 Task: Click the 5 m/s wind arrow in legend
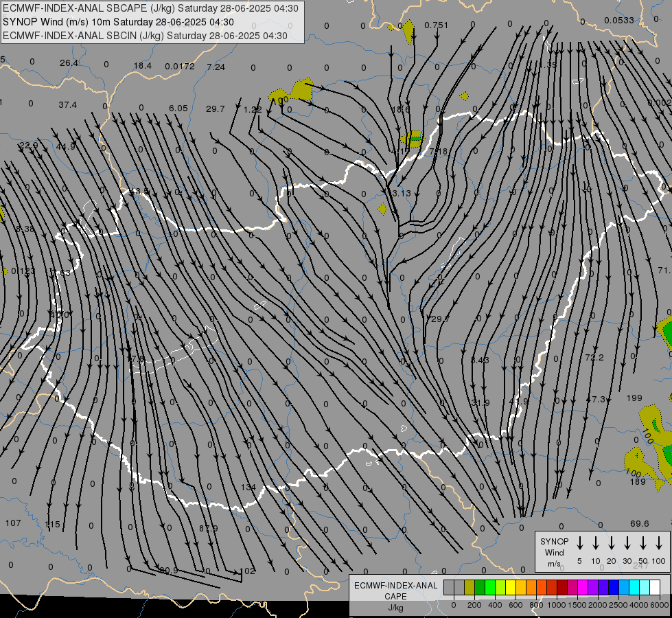pos(579,543)
